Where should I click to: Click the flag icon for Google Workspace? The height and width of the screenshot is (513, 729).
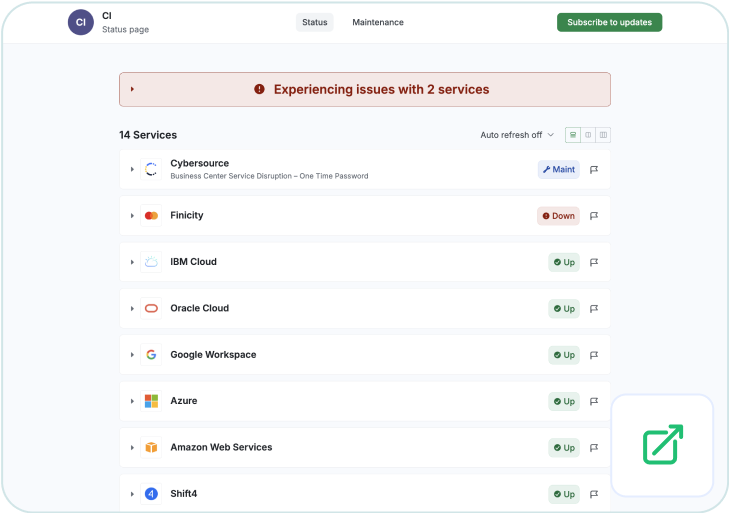click(594, 355)
